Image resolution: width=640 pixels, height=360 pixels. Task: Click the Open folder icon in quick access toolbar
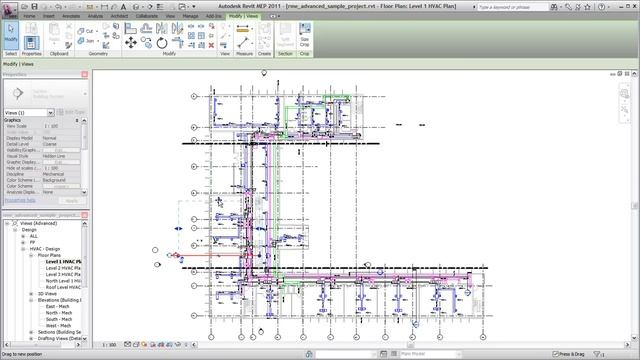point(24,7)
